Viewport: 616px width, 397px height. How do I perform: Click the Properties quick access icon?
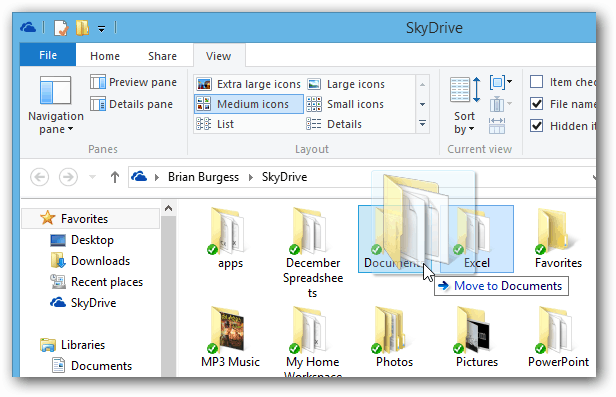pyautogui.click(x=61, y=28)
